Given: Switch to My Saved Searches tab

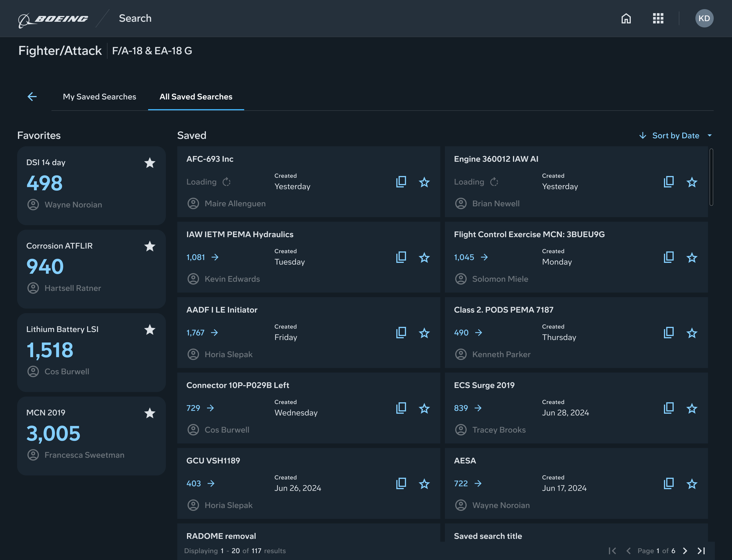Looking at the screenshot, I should tap(100, 97).
